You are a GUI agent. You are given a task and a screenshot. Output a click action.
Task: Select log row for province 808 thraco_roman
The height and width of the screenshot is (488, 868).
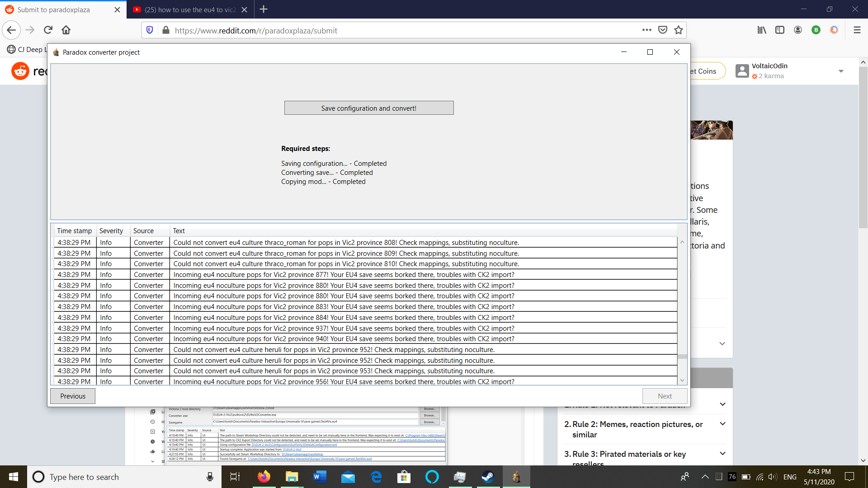pos(365,243)
